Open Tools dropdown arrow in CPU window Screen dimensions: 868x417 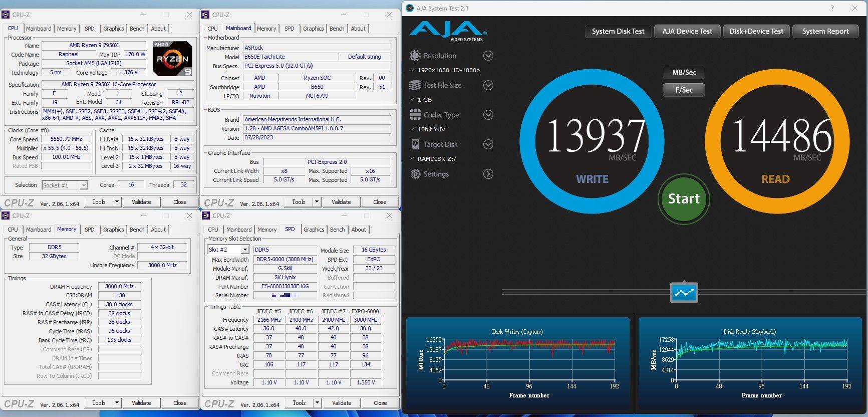(x=117, y=202)
